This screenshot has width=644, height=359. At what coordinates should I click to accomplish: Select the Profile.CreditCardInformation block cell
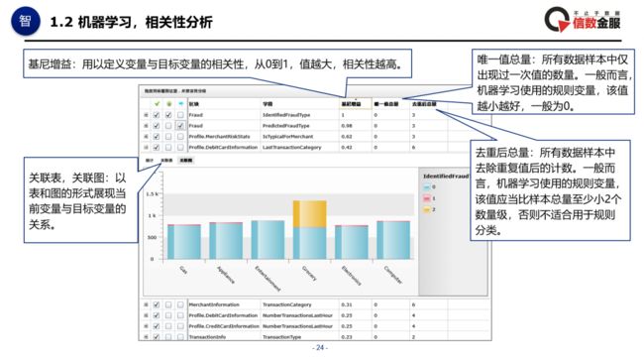224,326
